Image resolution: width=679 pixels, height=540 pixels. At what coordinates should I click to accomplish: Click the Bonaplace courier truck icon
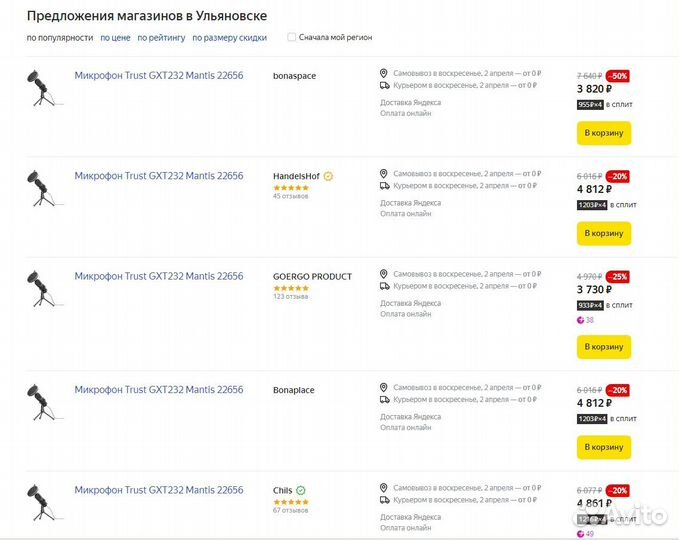click(x=384, y=399)
